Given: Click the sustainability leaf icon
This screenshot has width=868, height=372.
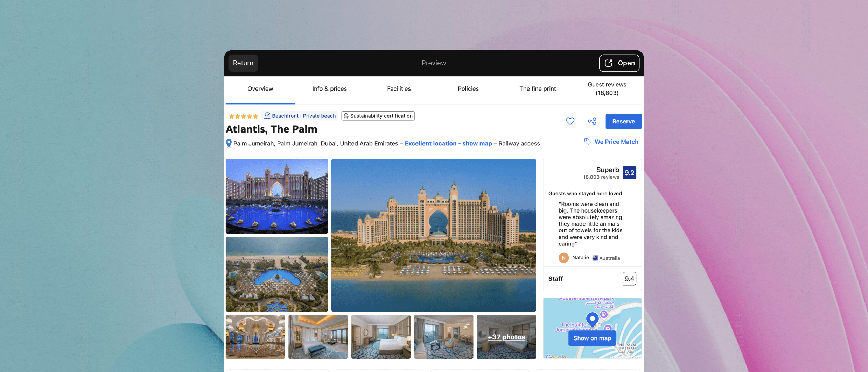Looking at the screenshot, I should (x=346, y=116).
